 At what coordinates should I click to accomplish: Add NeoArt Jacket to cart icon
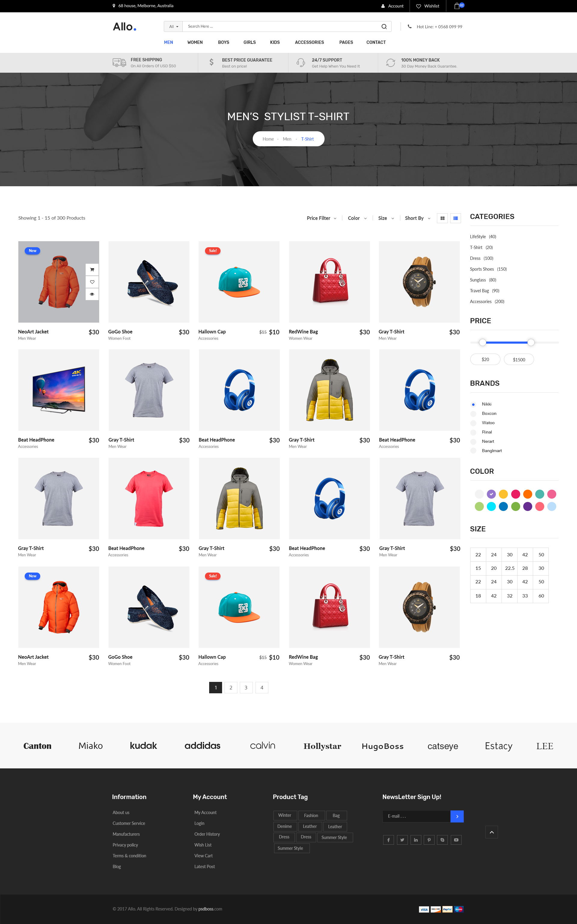coord(92,270)
